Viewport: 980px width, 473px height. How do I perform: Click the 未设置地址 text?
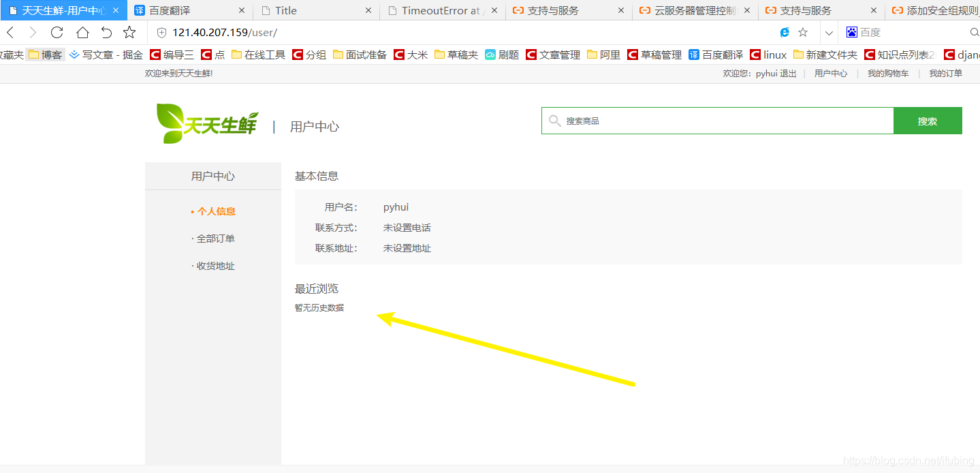(407, 248)
